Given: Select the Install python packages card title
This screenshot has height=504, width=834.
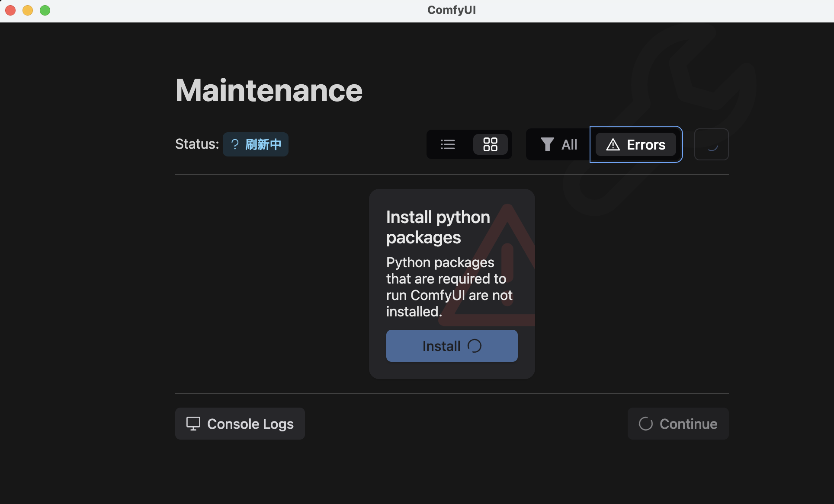Looking at the screenshot, I should pos(438,227).
